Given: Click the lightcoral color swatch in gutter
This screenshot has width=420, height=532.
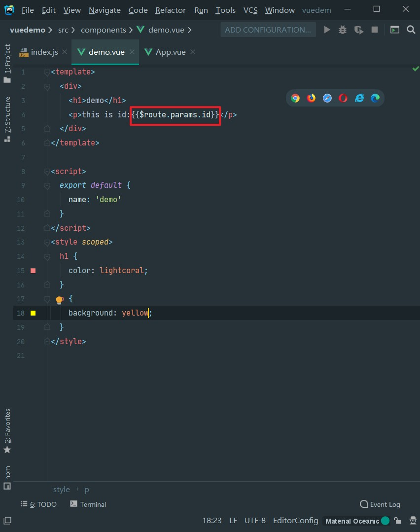Looking at the screenshot, I should pos(33,270).
